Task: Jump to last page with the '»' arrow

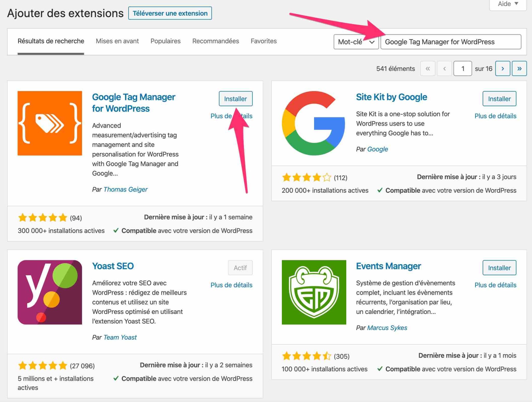Action: 520,68
